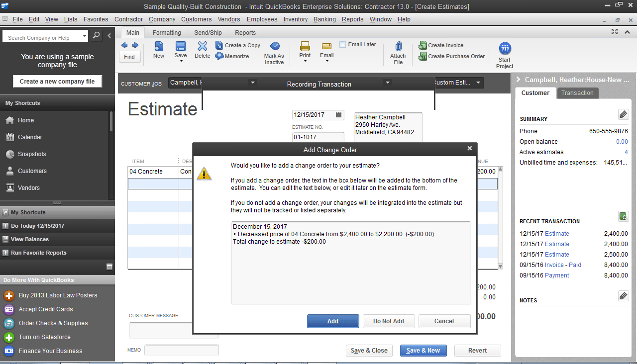Switch to the Formatting tab

[x=167, y=33]
